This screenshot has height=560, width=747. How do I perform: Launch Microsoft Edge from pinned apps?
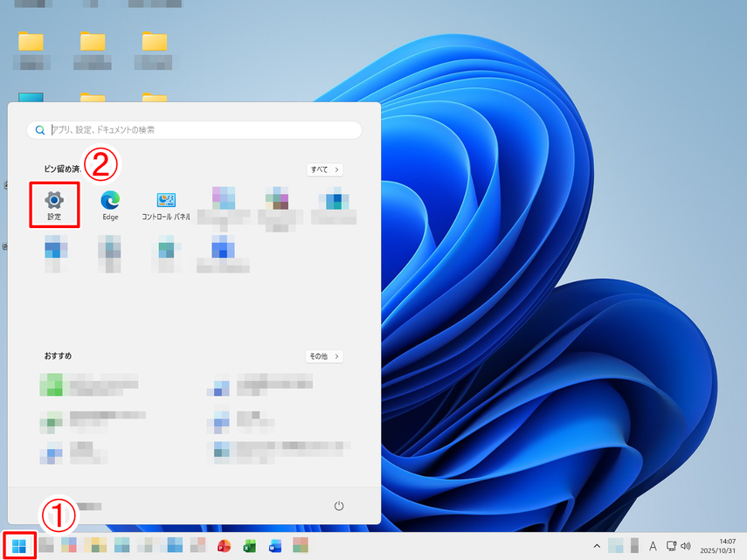point(110,203)
